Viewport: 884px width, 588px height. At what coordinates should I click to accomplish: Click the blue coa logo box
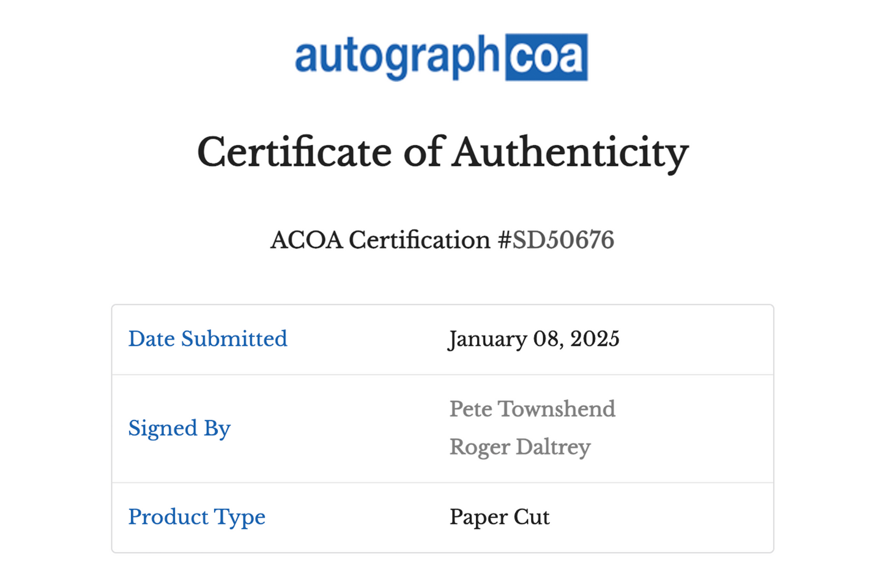546,57
